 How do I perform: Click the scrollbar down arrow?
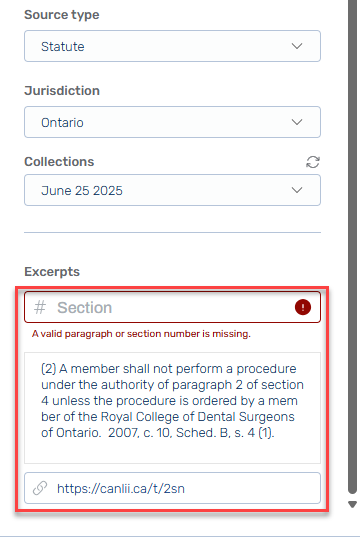pos(353,504)
